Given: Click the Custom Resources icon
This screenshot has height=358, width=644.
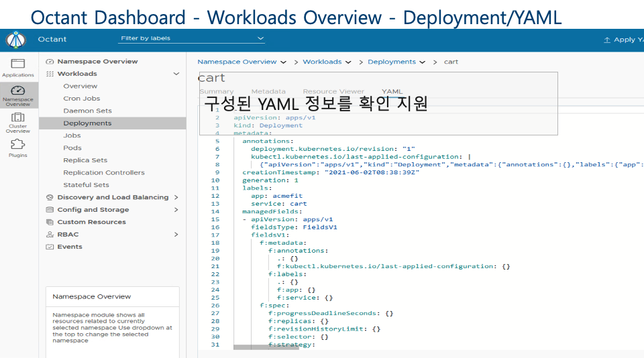Looking at the screenshot, I should tap(50, 222).
